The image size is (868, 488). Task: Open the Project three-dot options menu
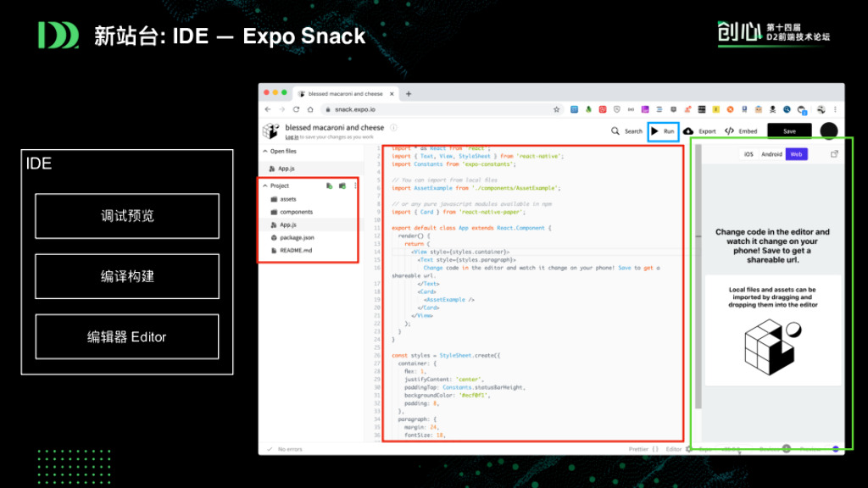355,186
